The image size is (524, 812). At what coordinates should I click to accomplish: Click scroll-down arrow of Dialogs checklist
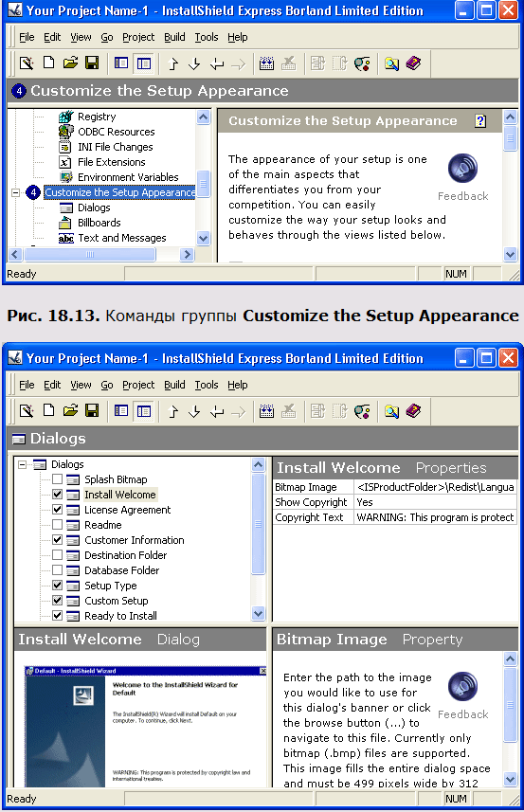pyautogui.click(x=258, y=614)
